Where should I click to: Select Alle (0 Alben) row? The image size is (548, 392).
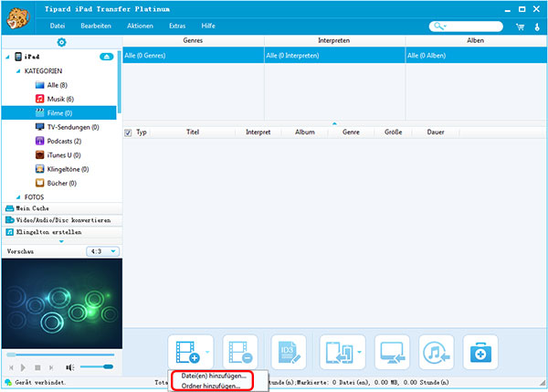point(476,55)
